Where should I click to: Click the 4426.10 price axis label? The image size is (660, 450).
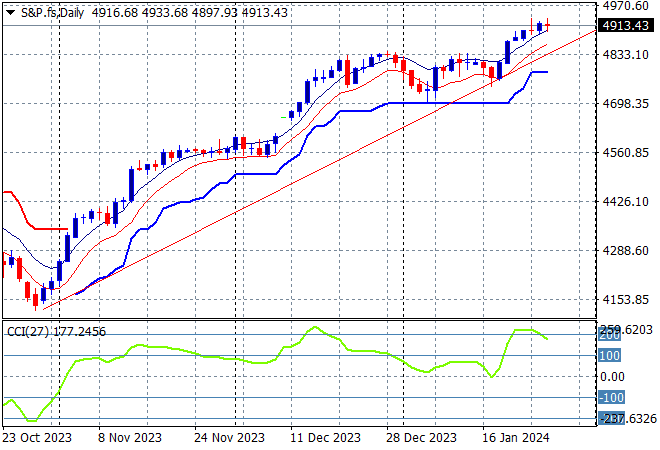coord(625,202)
